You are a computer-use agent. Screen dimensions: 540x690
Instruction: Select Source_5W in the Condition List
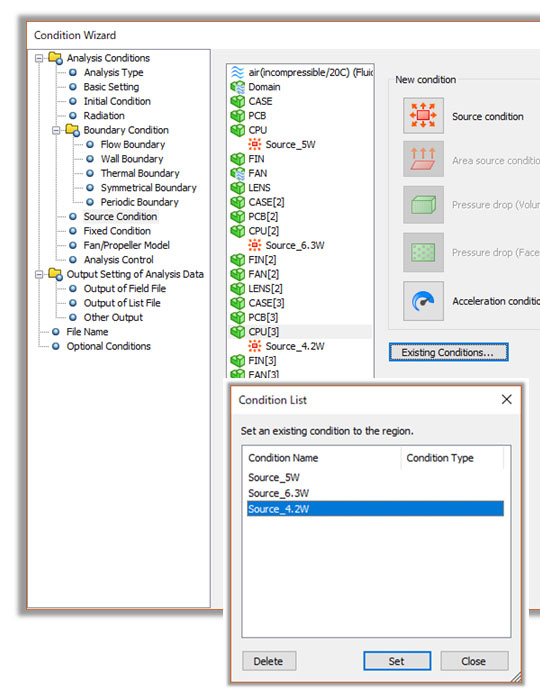pos(375,477)
